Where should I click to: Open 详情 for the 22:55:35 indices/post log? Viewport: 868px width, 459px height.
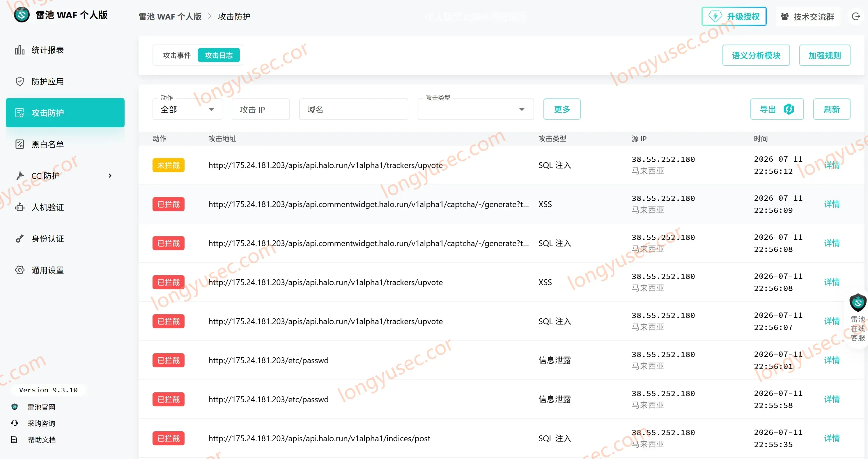click(x=832, y=438)
